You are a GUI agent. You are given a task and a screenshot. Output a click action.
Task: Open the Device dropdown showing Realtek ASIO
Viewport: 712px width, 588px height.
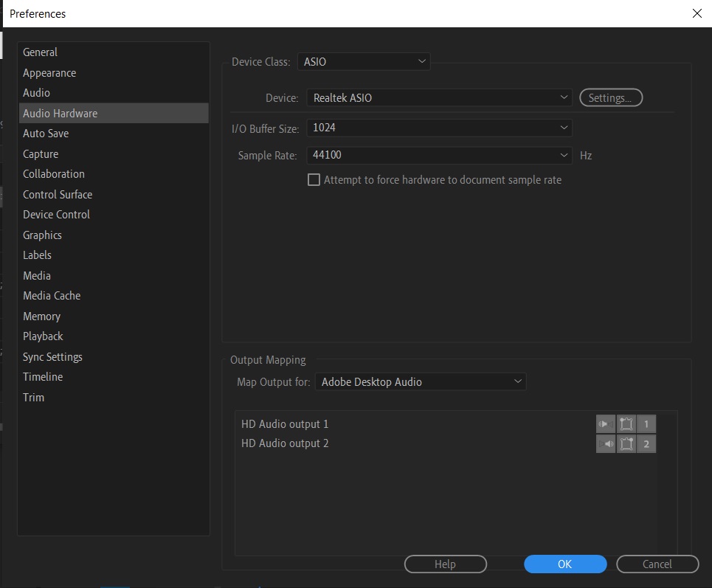[x=439, y=97]
